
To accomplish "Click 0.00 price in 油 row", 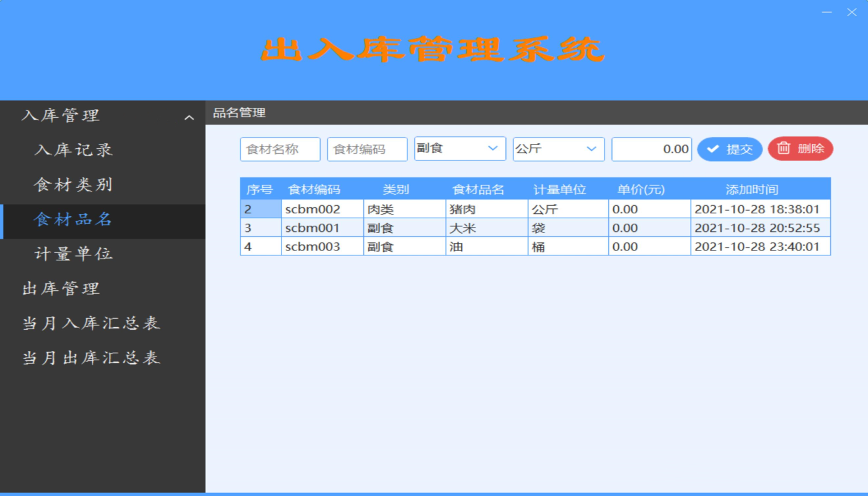I will click(x=650, y=246).
